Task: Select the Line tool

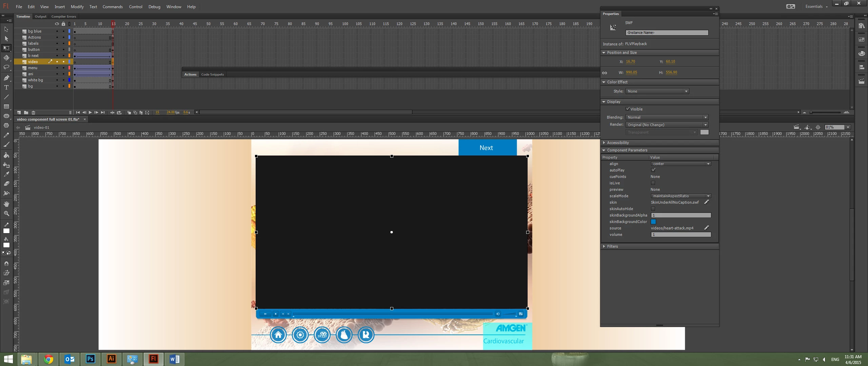Action: coord(6,97)
